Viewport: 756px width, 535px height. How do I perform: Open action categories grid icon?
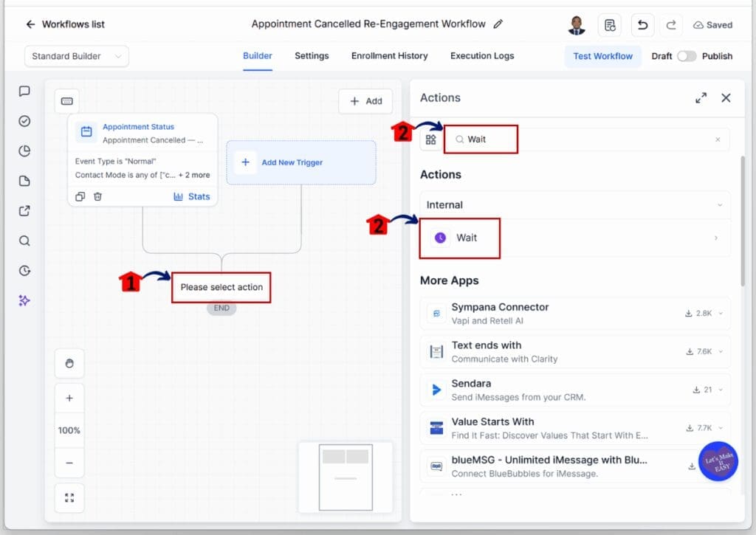tap(430, 139)
